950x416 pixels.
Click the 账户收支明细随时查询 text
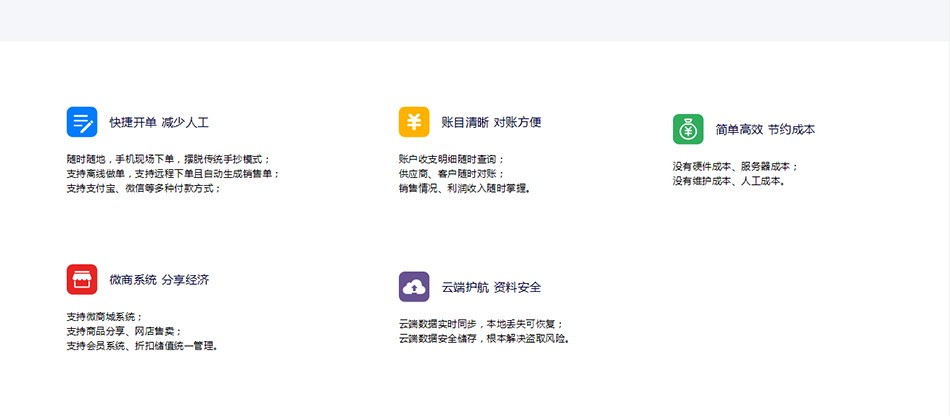pyautogui.click(x=452, y=159)
